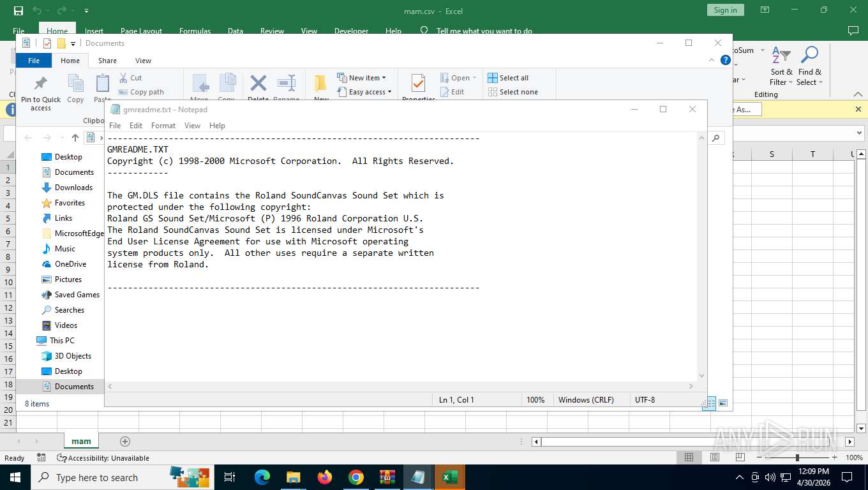
Task: Open New item dropdown in Explorer
Action: click(362, 78)
